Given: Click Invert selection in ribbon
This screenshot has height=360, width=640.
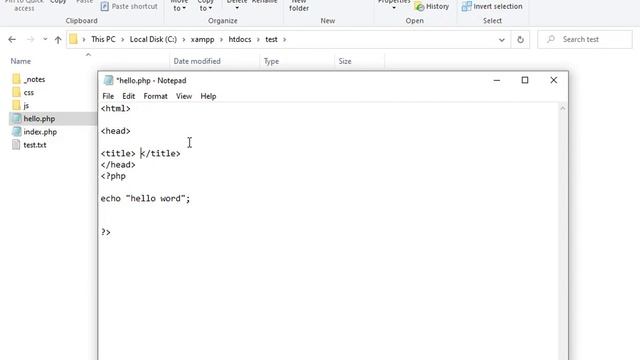Looking at the screenshot, I should [492, 7].
